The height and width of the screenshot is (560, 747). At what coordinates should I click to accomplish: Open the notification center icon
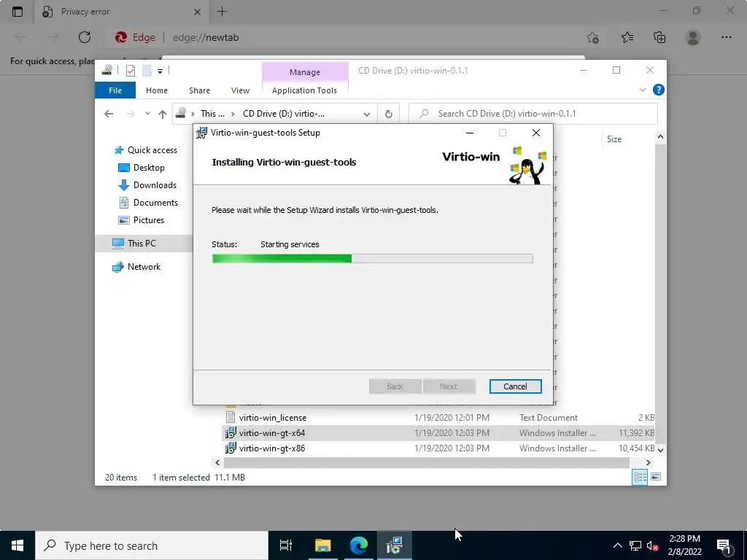724,545
